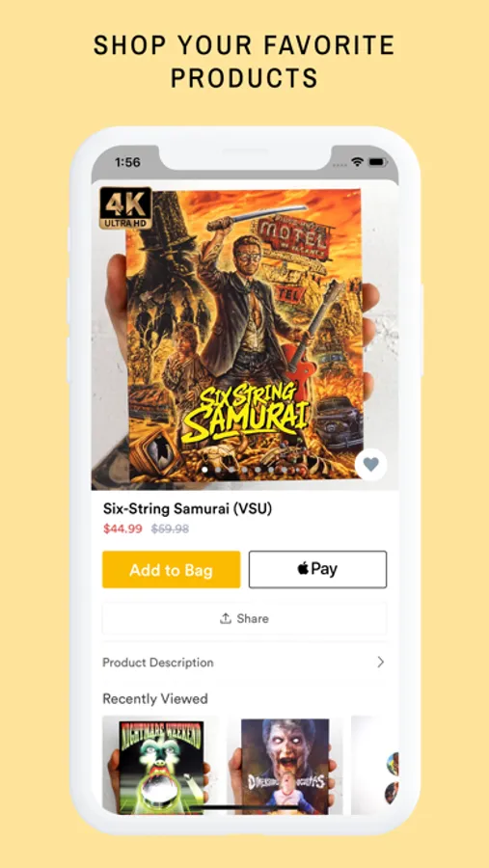Click the Apple logo in the Pay button
This screenshot has height=868, width=489.
tap(303, 568)
